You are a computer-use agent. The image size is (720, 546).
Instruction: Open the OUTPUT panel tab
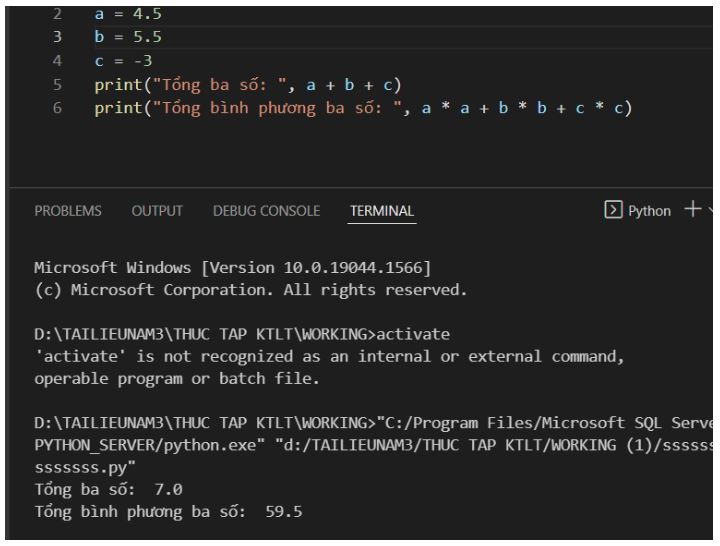[x=159, y=211]
